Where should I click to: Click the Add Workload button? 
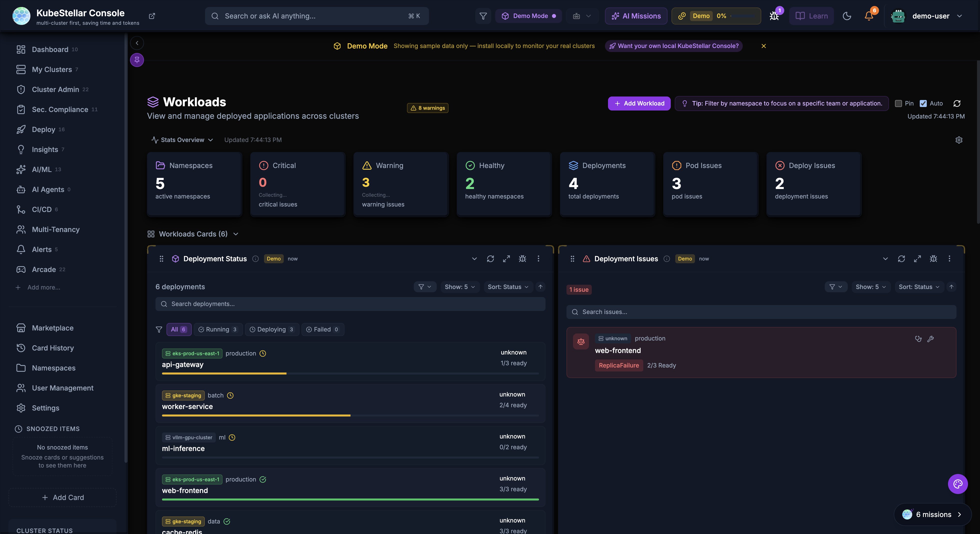point(639,103)
